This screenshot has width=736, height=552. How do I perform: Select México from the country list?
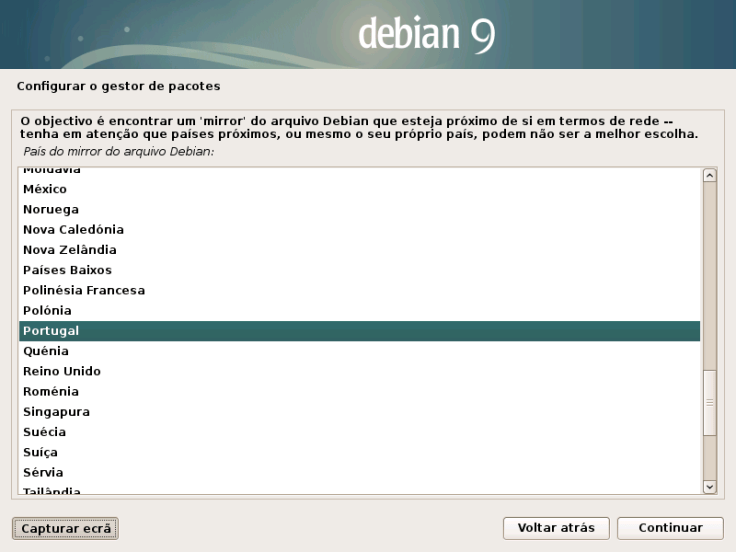click(45, 189)
